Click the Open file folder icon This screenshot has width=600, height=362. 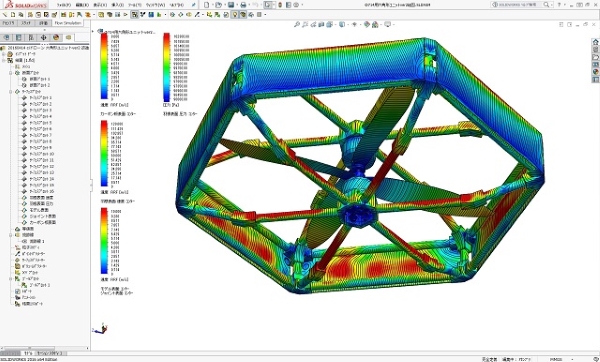tap(218, 5)
